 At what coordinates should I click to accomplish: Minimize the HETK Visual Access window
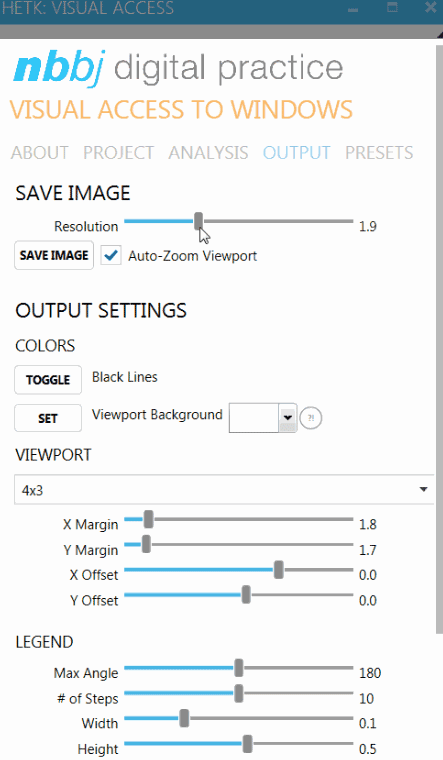[353, 9]
